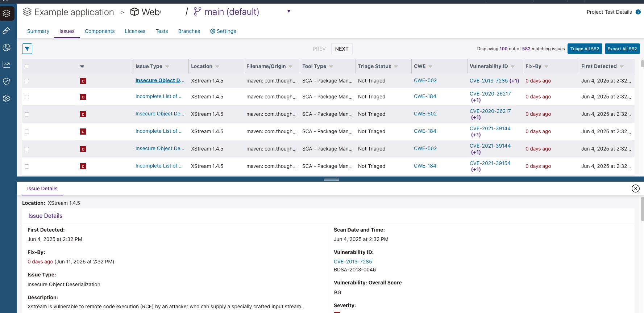Open the shield policy sidebar icon
This screenshot has width=644, height=313.
click(7, 81)
